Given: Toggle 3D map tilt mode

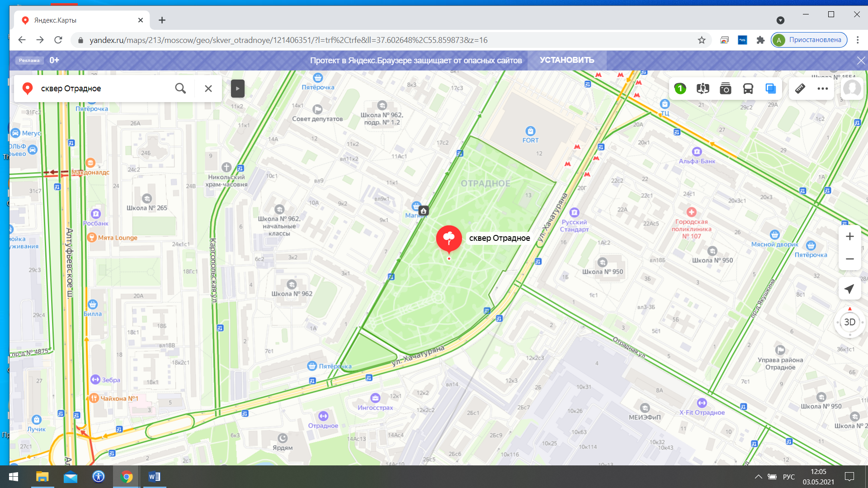Looking at the screenshot, I should point(849,322).
